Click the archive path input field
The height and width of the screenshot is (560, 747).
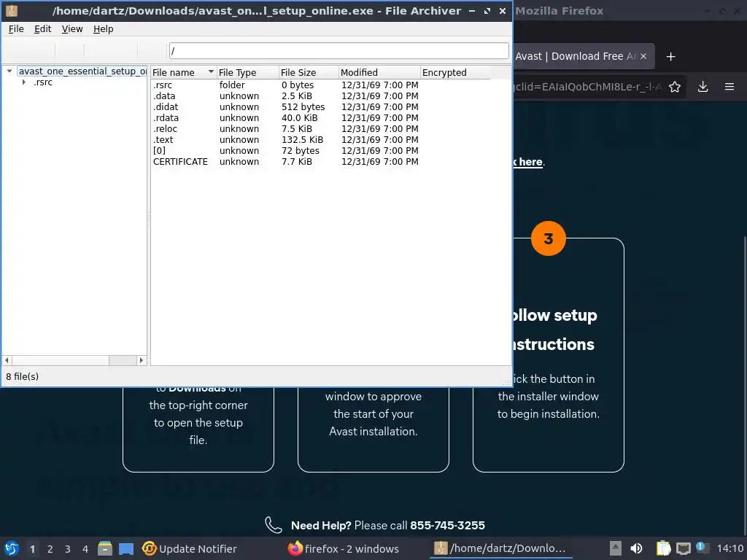[338, 50]
